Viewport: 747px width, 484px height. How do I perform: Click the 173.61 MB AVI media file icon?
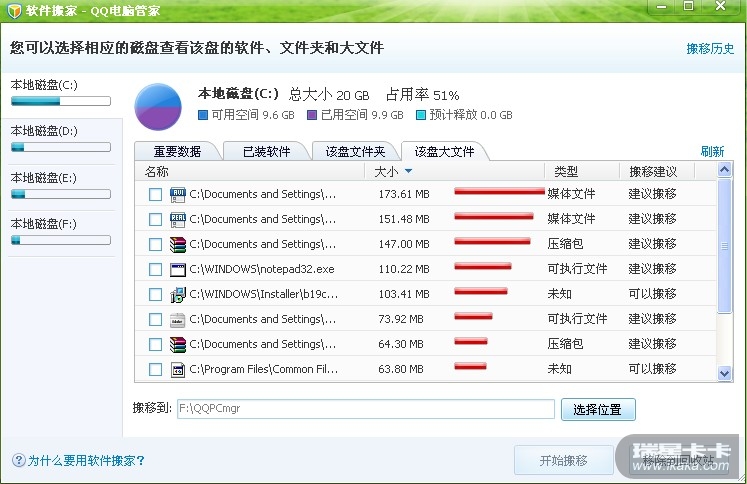(178, 194)
